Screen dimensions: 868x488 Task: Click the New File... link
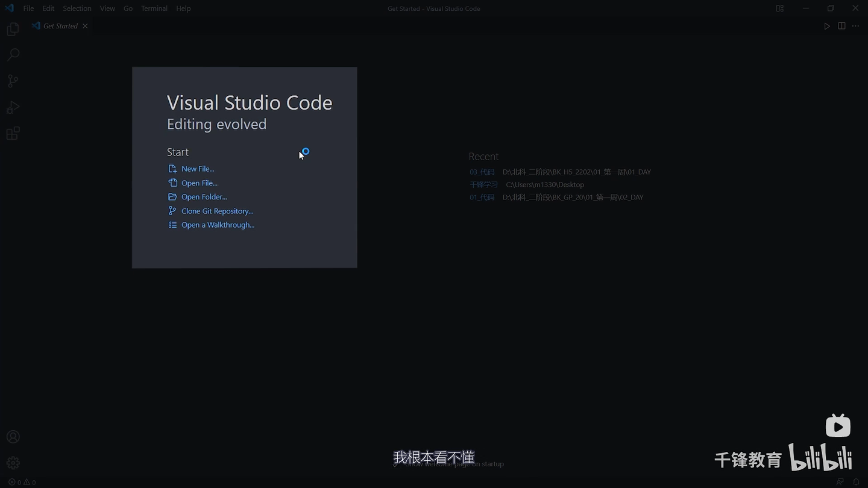coord(198,169)
